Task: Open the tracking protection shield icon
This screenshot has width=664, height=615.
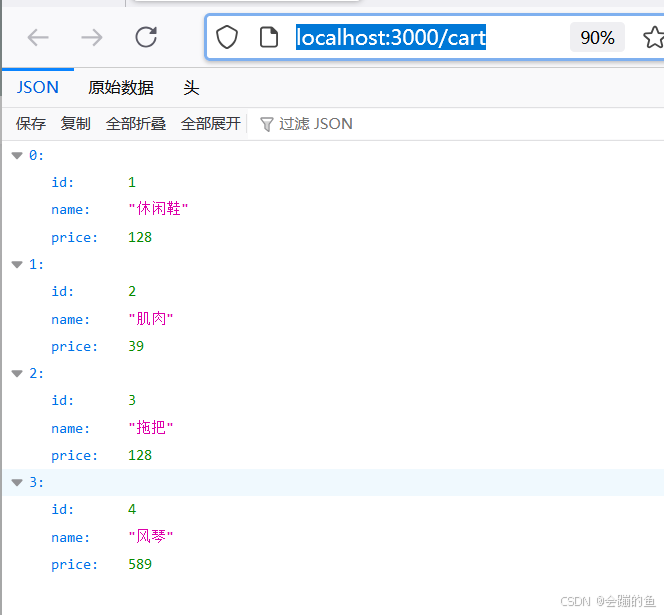Action: click(227, 37)
